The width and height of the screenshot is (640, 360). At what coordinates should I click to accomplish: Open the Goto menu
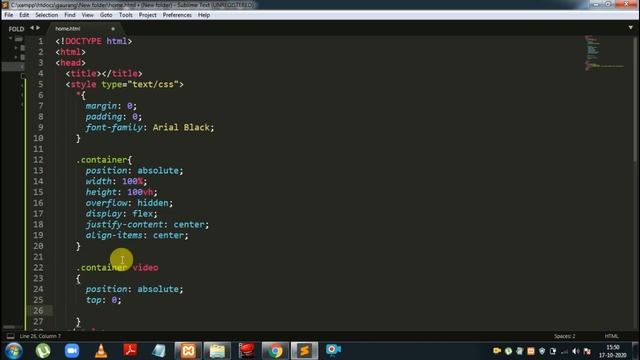(x=106, y=15)
